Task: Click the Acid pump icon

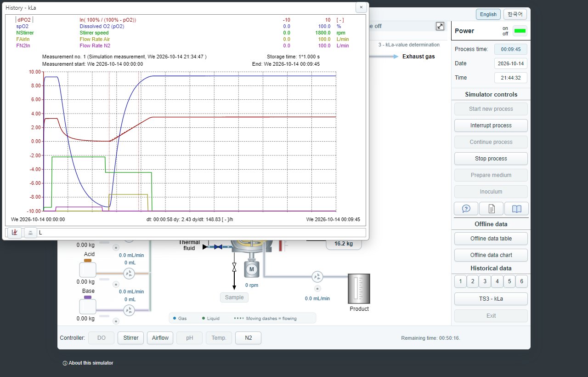Action: pyautogui.click(x=129, y=274)
